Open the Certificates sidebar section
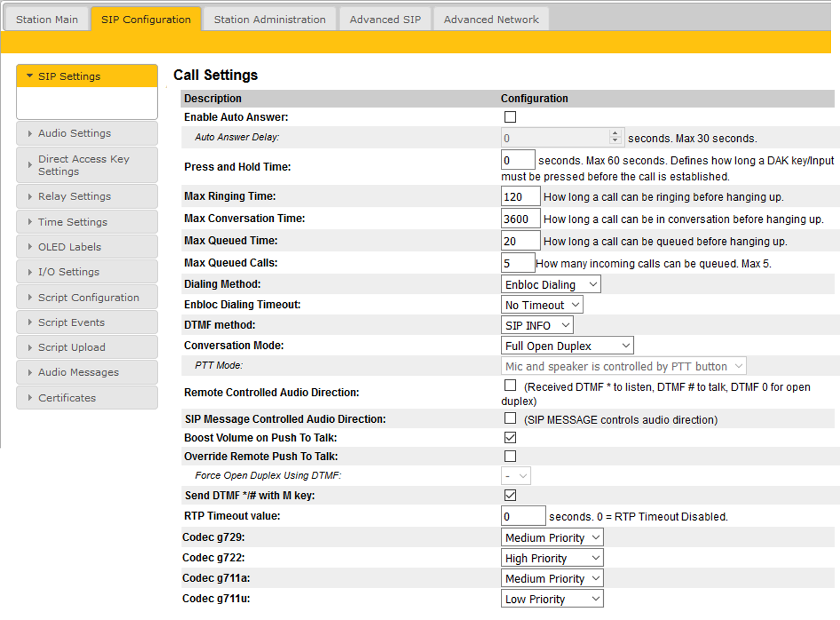Image resolution: width=840 pixels, height=620 pixels. [67, 398]
